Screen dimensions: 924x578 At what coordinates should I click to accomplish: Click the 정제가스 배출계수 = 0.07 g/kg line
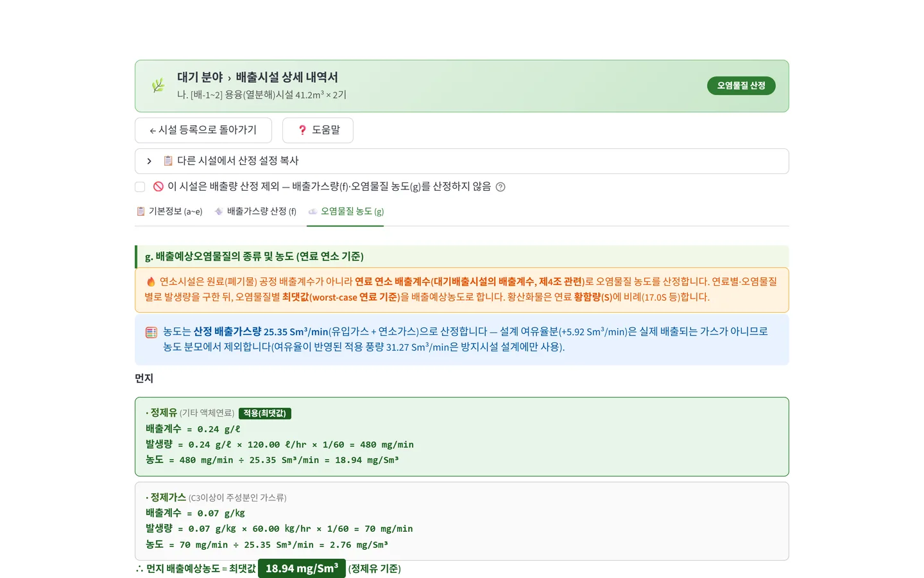click(195, 513)
